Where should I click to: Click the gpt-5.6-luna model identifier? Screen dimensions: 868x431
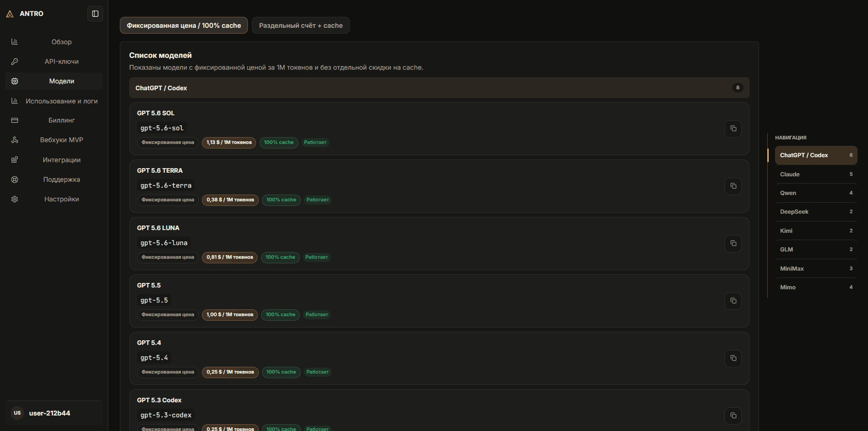point(164,243)
